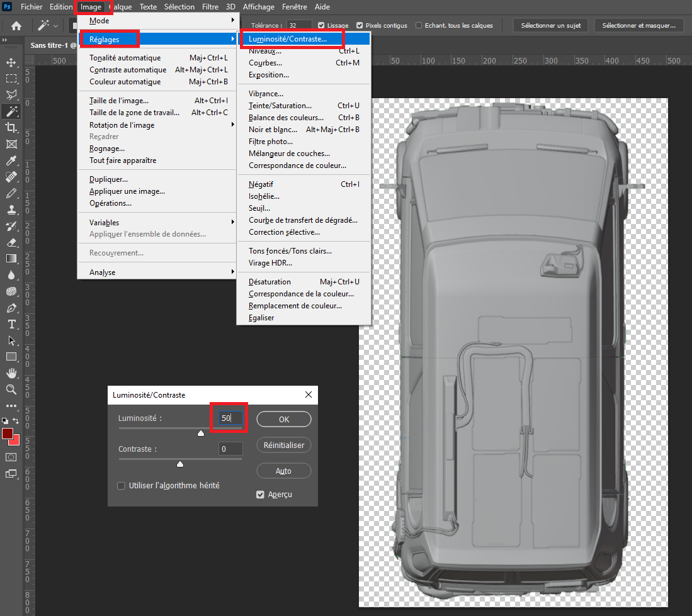Choose Teinte/Saturation from Réglages menu

tap(280, 106)
